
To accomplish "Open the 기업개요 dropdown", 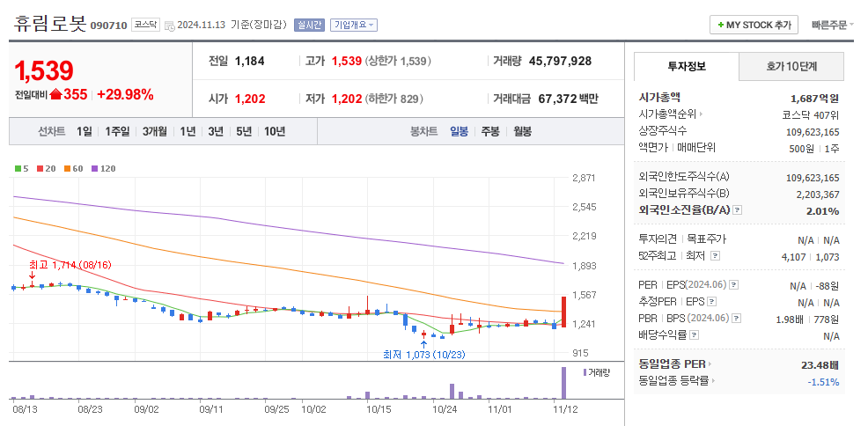I will pos(354,25).
